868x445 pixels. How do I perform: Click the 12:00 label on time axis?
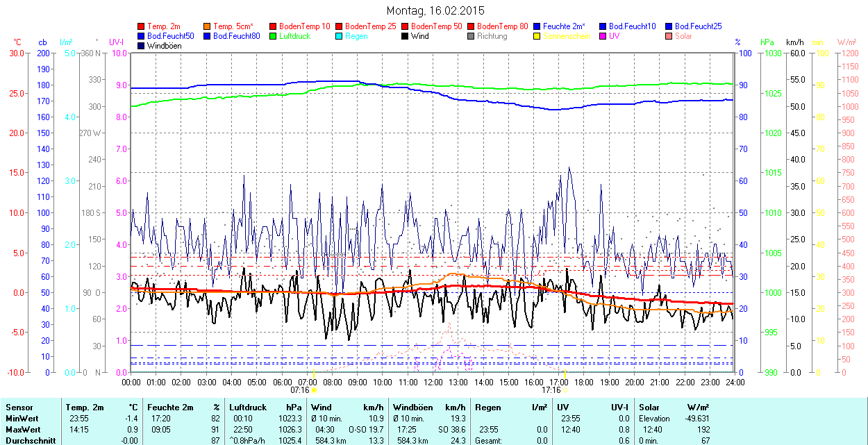[x=433, y=382]
